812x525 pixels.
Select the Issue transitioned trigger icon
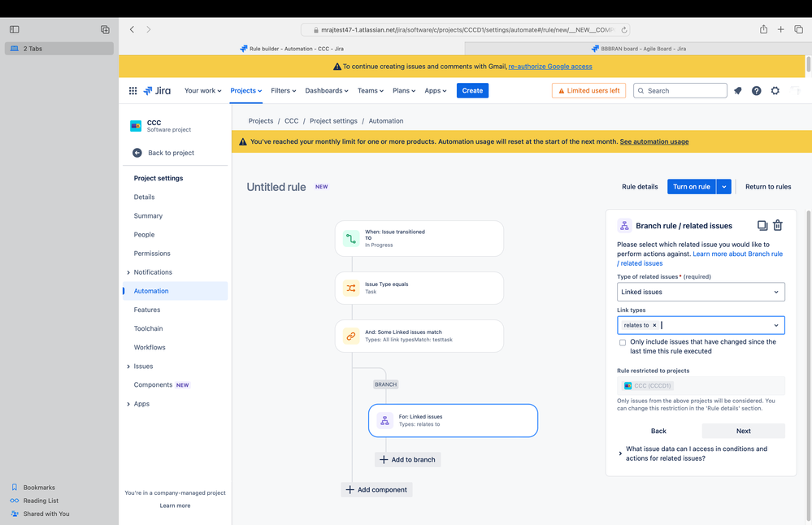351,239
